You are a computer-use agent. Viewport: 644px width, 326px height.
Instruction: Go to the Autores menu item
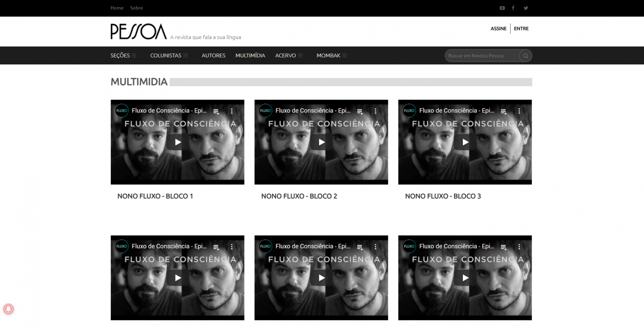click(213, 55)
